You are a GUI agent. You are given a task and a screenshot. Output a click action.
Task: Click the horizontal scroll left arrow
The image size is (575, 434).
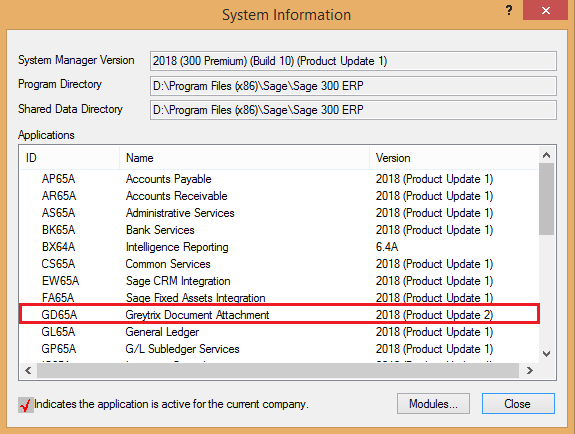28,371
